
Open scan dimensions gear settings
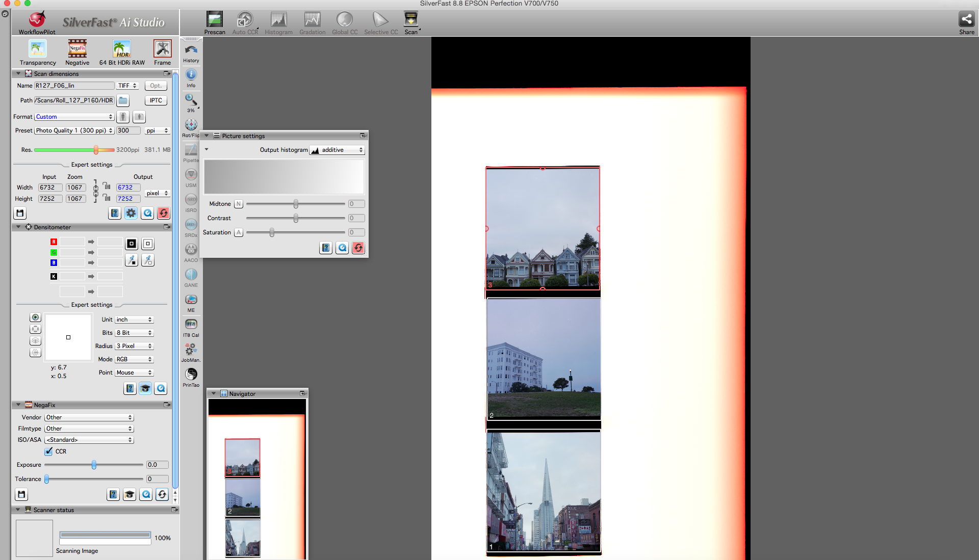(131, 213)
